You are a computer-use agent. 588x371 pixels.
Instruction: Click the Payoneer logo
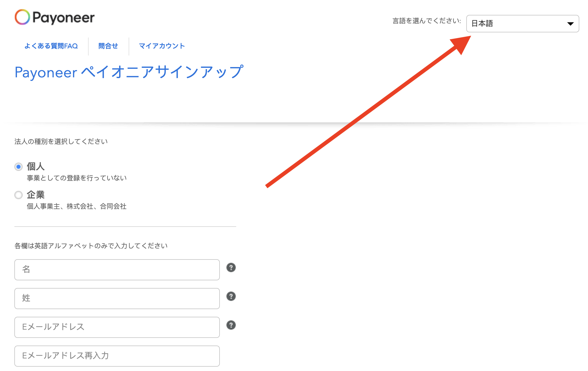(54, 17)
